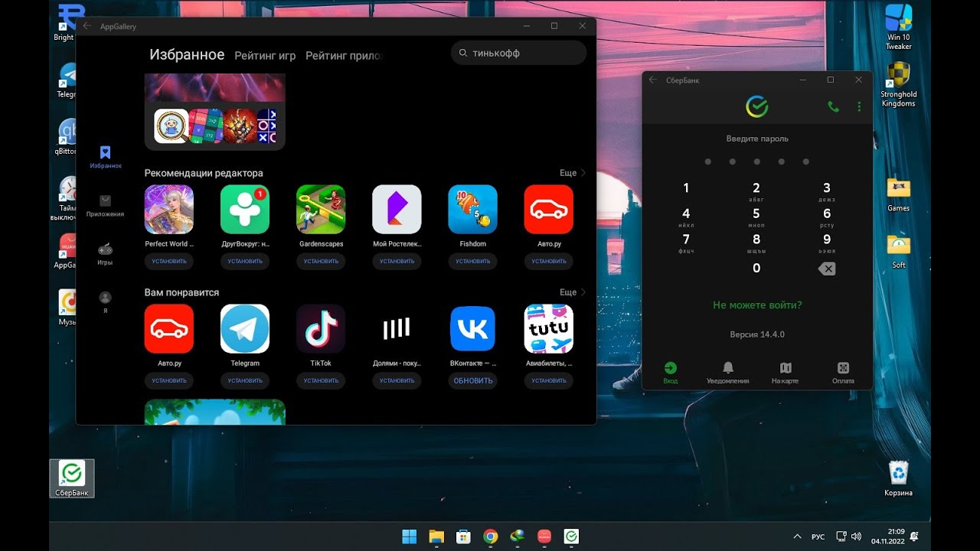Install Perfect World app
Screen dimensions: 980x551
point(169,261)
